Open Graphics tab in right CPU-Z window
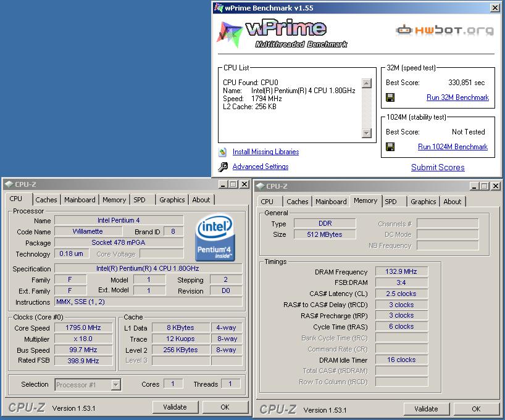505x420 pixels. (x=423, y=202)
